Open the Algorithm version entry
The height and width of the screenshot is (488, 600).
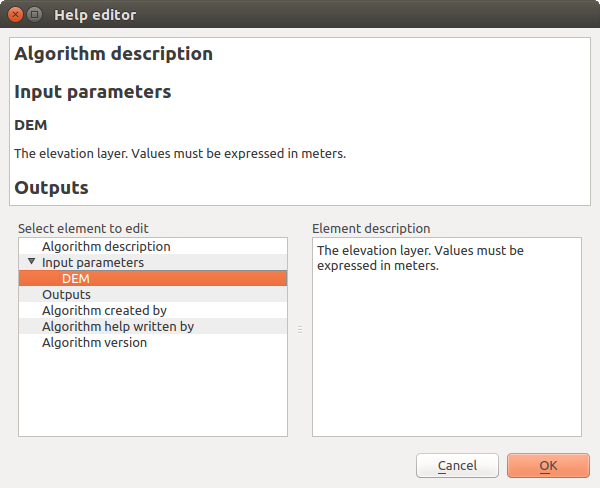pyautogui.click(x=94, y=342)
